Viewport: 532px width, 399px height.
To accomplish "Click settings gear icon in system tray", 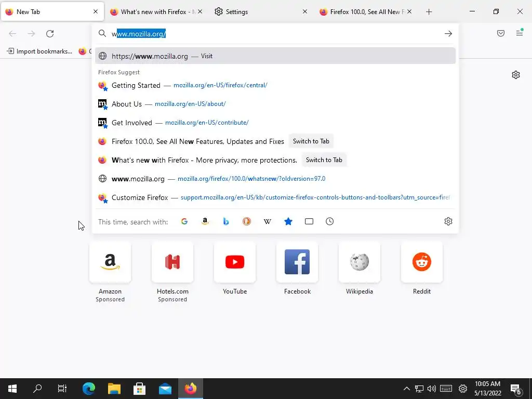I will click(463, 389).
